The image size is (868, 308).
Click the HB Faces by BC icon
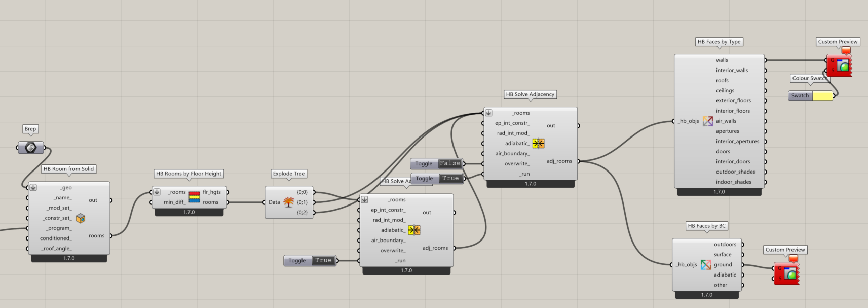706,264
